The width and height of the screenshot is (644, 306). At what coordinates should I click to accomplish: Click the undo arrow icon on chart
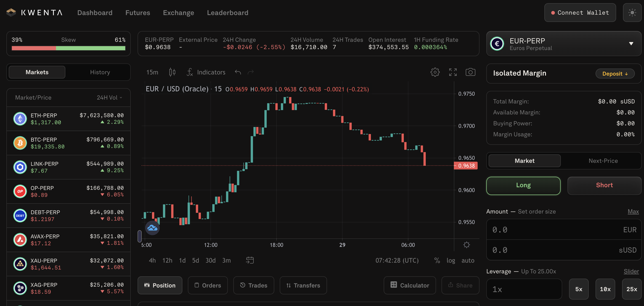pos(238,72)
